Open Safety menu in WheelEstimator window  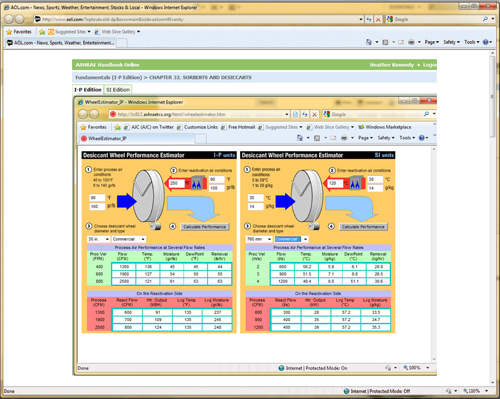point(386,138)
